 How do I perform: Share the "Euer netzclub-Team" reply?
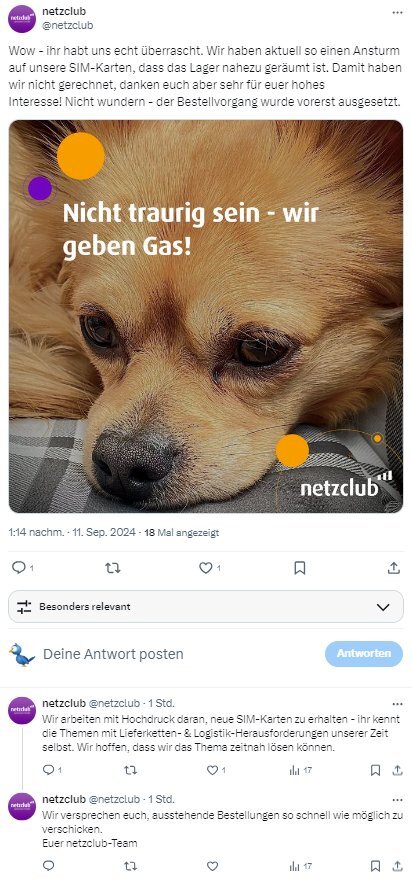[x=397, y=866]
